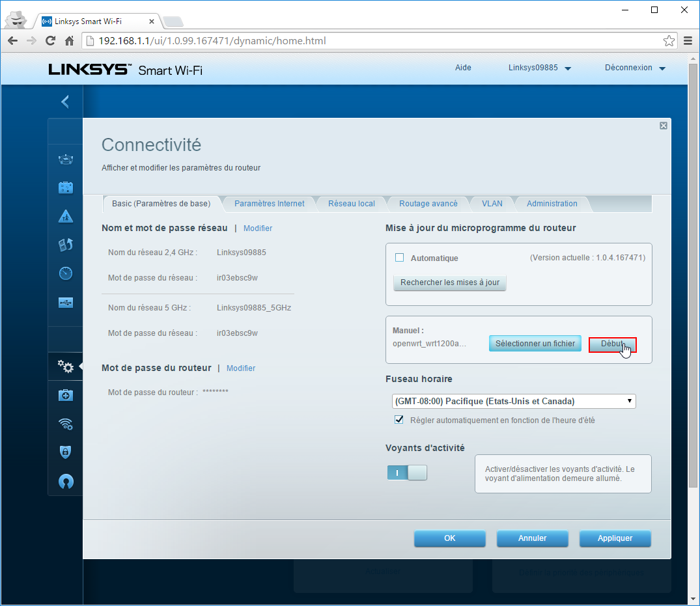
Task: Expand the Linksys09885 account menu
Action: click(539, 68)
